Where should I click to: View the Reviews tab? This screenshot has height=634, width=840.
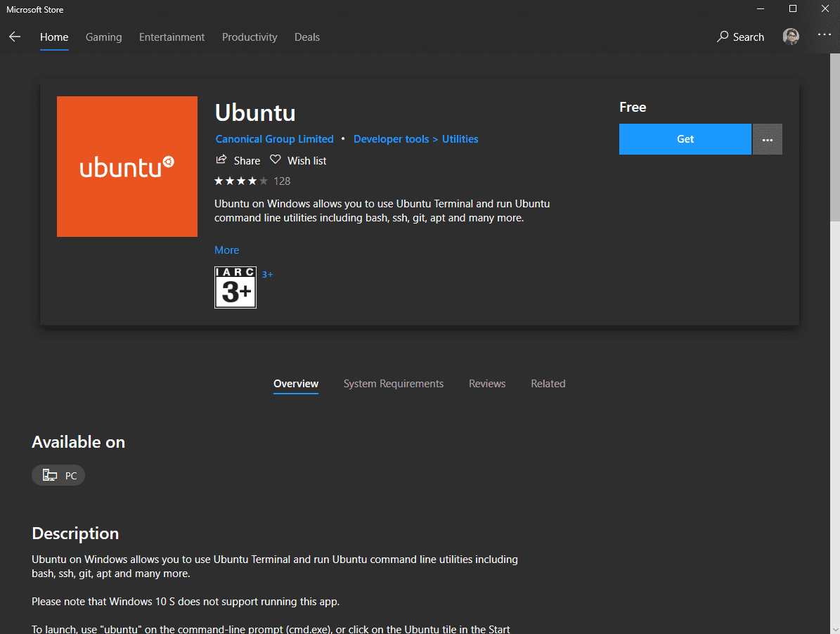tap(486, 383)
